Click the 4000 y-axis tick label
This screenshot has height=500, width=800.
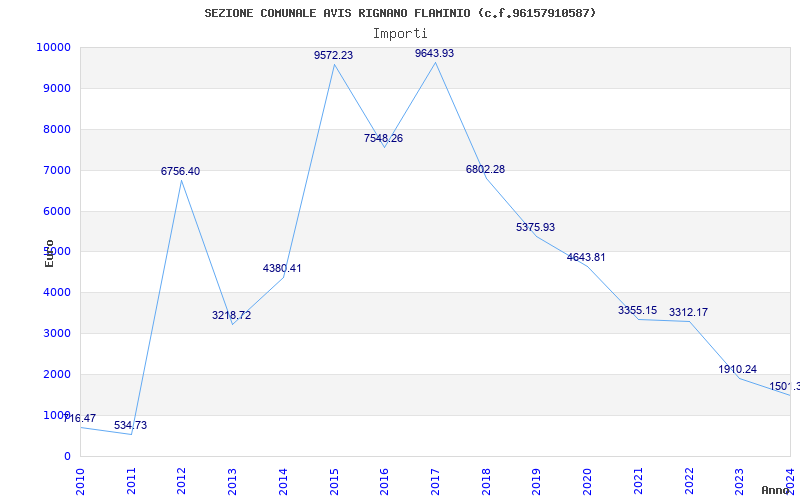point(56,293)
